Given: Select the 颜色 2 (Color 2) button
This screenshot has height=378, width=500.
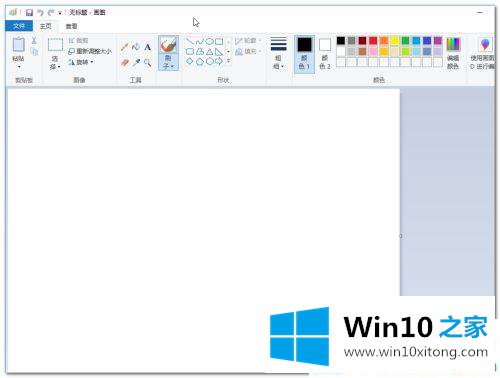Looking at the screenshot, I should (325, 54).
